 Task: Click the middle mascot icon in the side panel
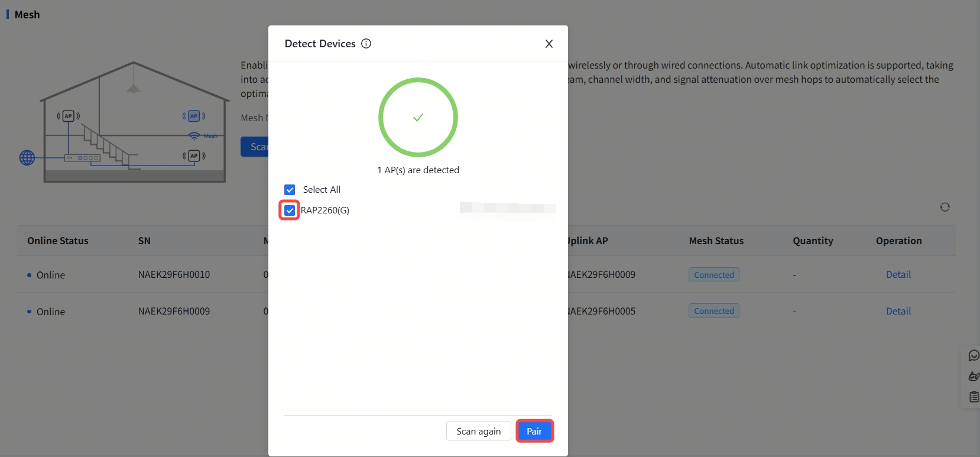click(973, 376)
